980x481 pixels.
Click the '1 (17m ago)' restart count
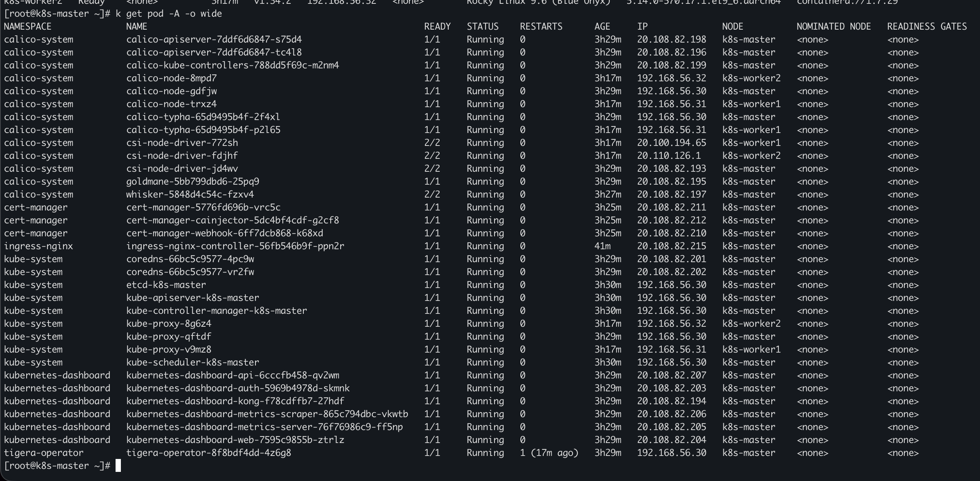pos(549,453)
